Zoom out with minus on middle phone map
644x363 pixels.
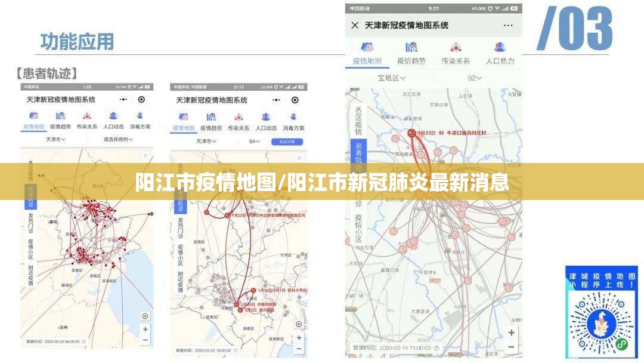(299, 349)
